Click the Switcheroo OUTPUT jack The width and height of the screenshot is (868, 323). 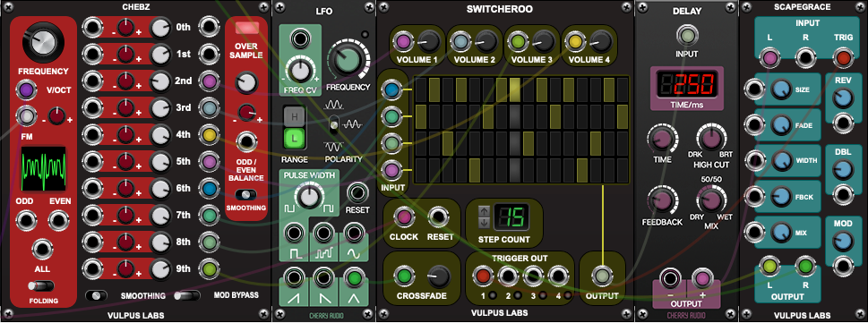602,276
